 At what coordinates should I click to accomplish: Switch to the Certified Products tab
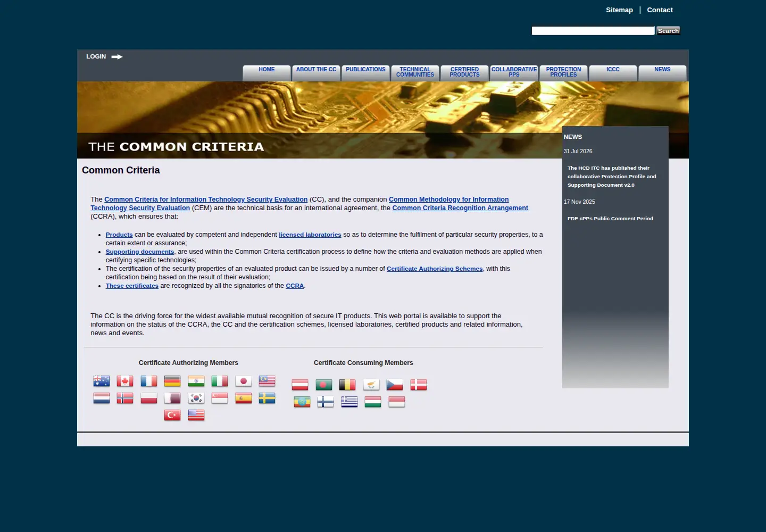[x=464, y=73]
